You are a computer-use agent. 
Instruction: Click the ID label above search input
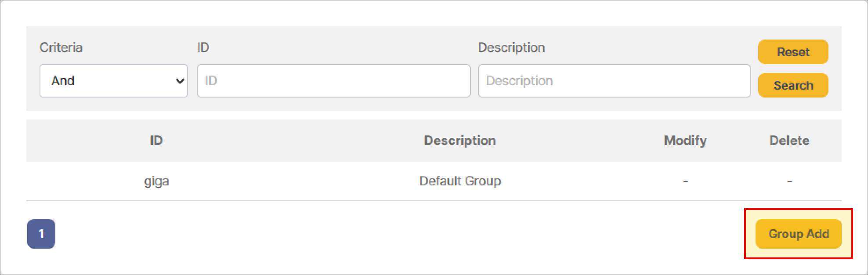(x=203, y=47)
